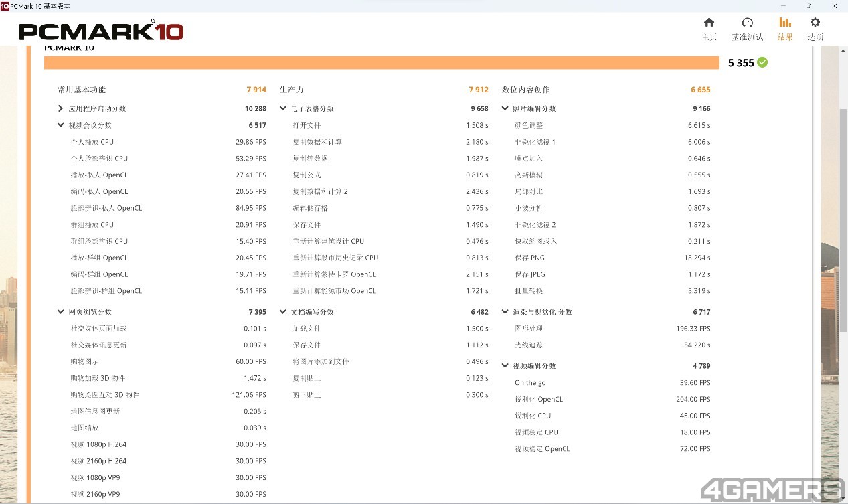
Task: Click the 数位内容创作 heading
Action: 526,90
